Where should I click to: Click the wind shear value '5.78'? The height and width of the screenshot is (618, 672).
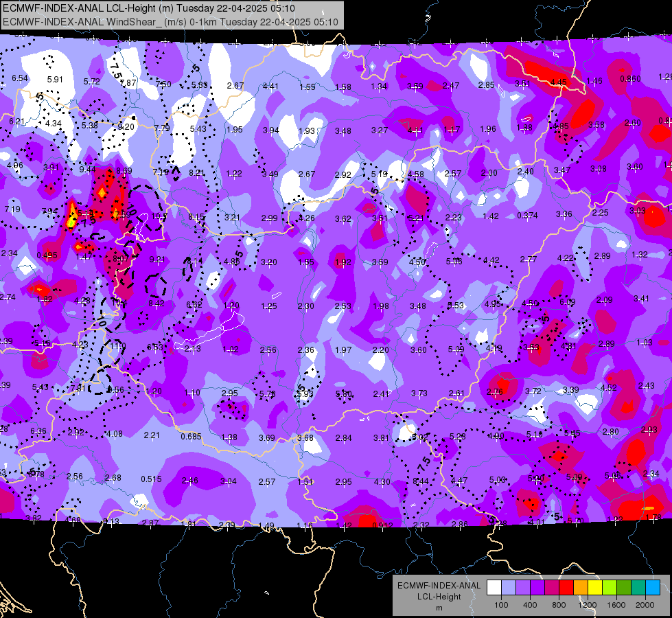[x=268, y=393]
